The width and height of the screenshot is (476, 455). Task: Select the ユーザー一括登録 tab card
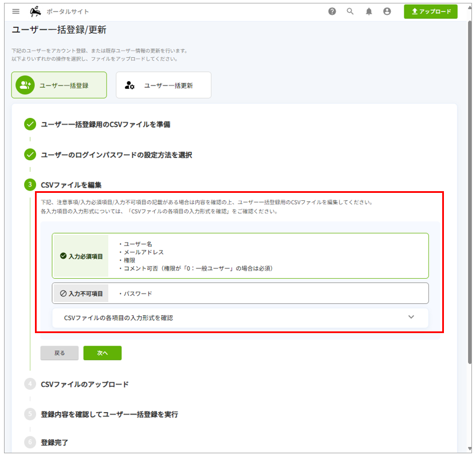pos(59,85)
